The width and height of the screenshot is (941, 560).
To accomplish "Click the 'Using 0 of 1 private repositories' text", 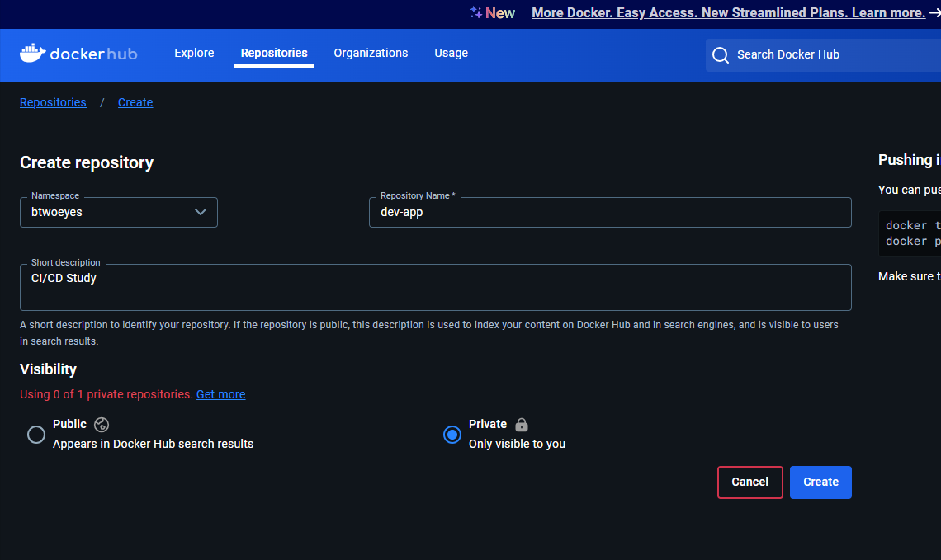I will click(106, 394).
